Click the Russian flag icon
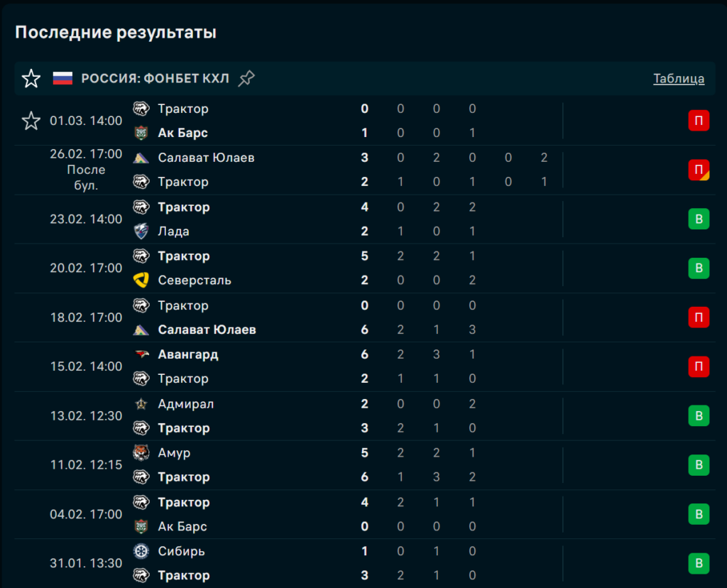727x588 pixels. pyautogui.click(x=63, y=78)
